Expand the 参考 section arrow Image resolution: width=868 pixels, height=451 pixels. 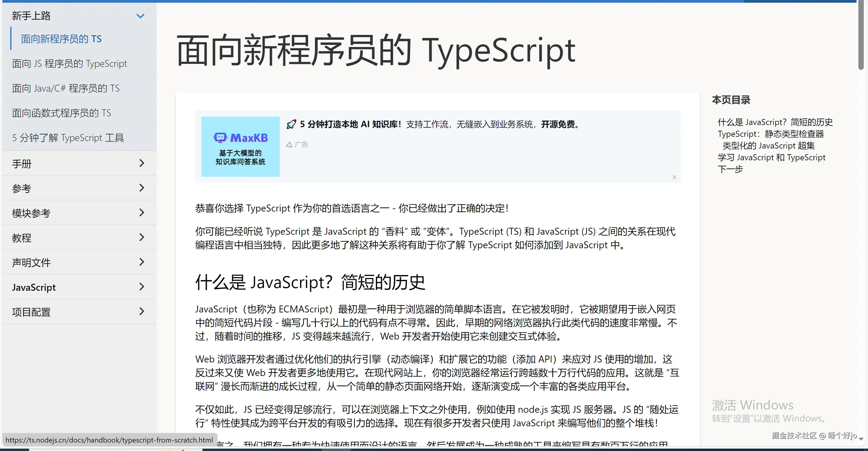[x=142, y=188]
